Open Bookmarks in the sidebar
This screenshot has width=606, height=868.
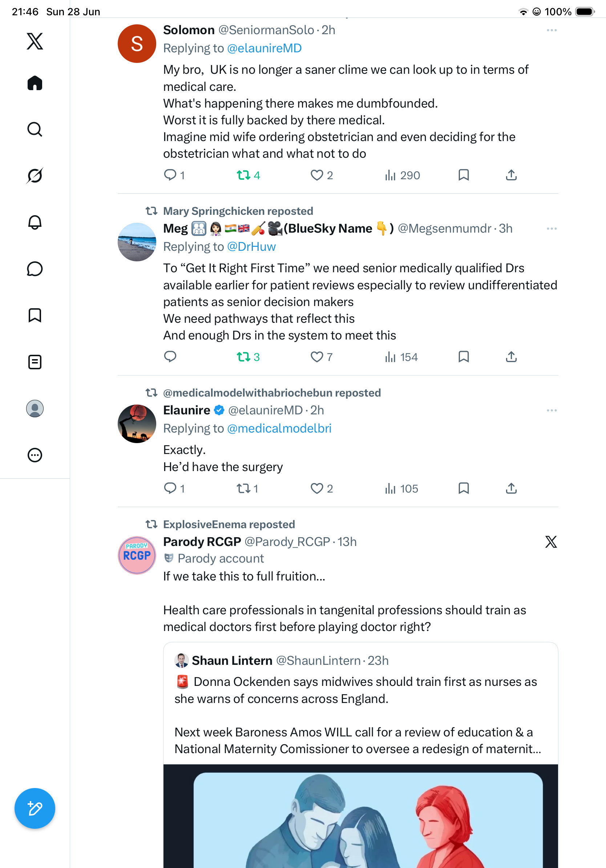tap(35, 315)
